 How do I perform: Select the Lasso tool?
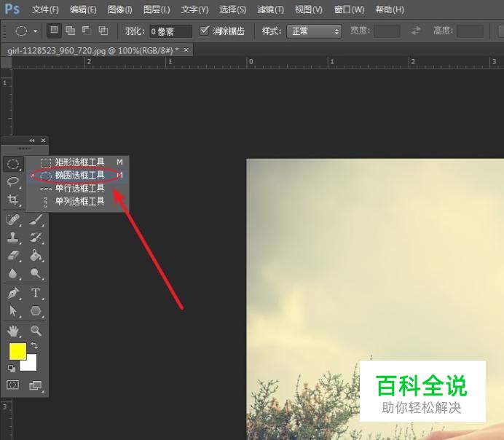click(x=13, y=181)
